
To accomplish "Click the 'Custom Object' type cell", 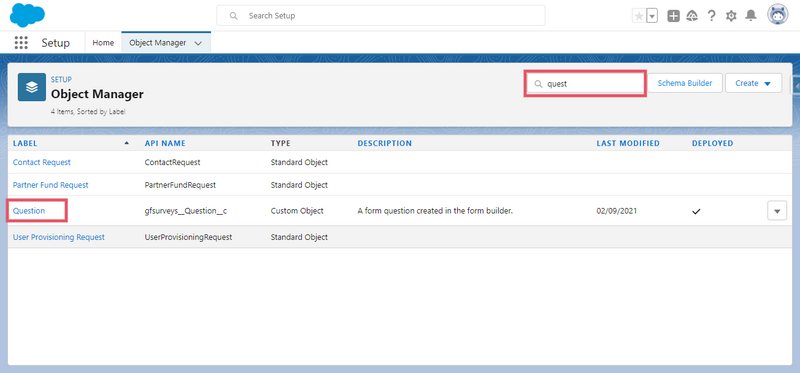I will coord(297,211).
